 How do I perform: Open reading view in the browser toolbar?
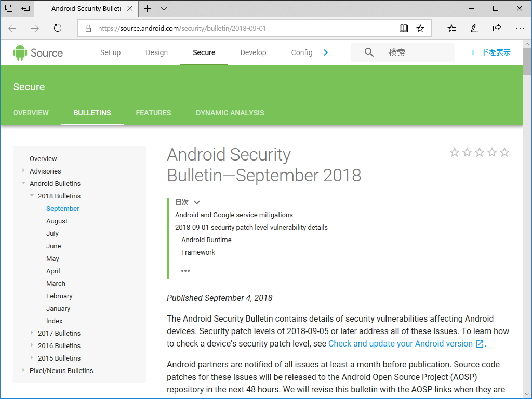(x=404, y=28)
